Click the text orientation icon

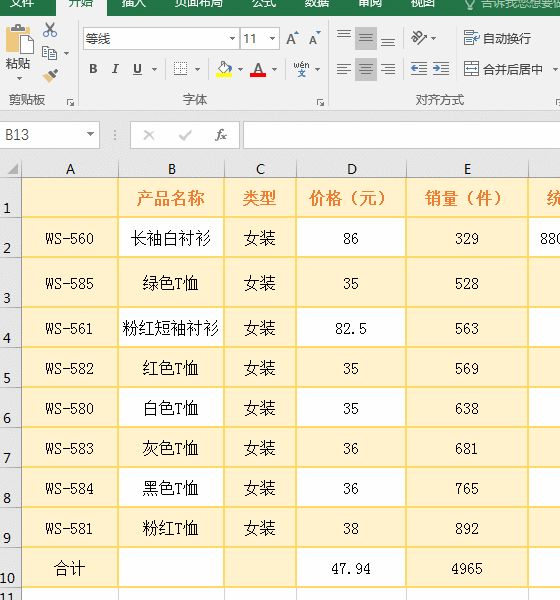pyautogui.click(x=418, y=38)
